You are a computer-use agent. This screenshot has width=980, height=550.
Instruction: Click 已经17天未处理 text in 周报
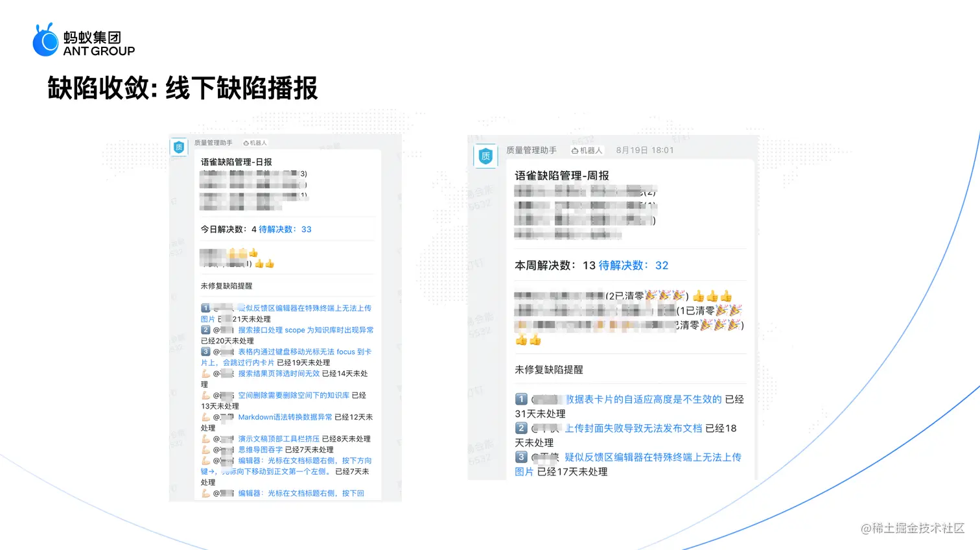[x=572, y=472]
